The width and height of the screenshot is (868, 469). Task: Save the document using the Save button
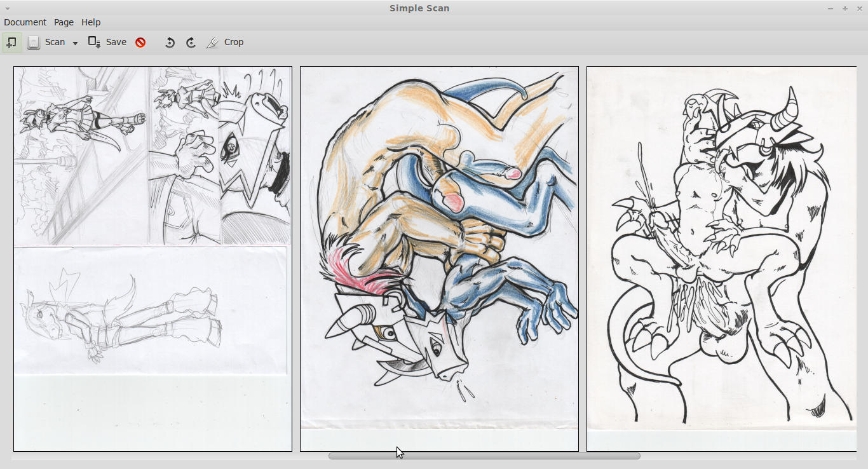107,43
